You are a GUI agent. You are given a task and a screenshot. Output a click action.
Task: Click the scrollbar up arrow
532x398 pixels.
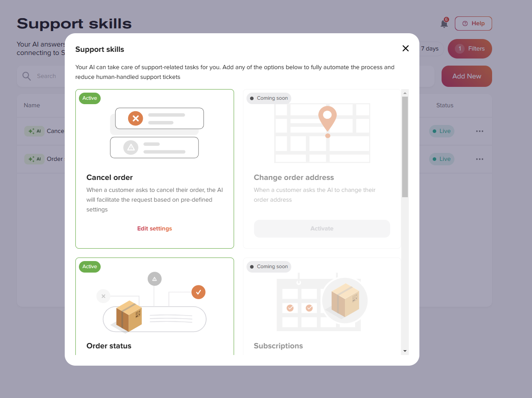tap(405, 93)
